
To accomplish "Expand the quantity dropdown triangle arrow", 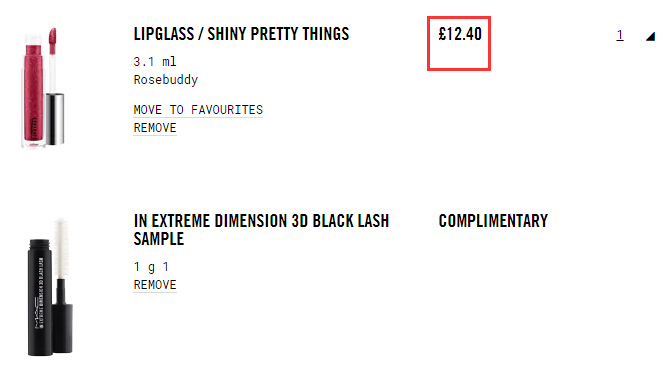I will click(650, 37).
